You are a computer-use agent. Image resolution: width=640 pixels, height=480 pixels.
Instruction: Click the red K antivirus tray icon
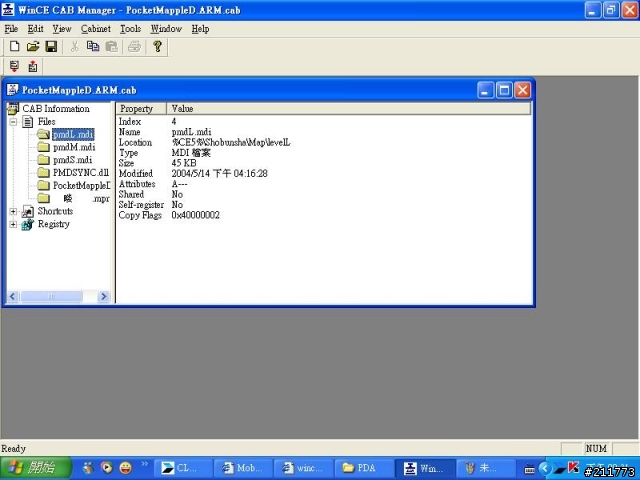tap(573, 467)
